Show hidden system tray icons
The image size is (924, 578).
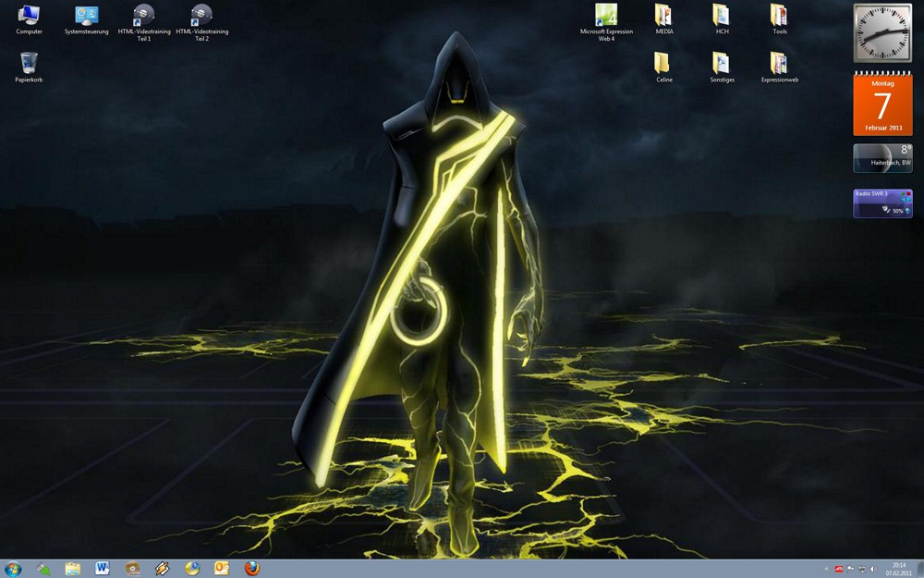coord(826,569)
